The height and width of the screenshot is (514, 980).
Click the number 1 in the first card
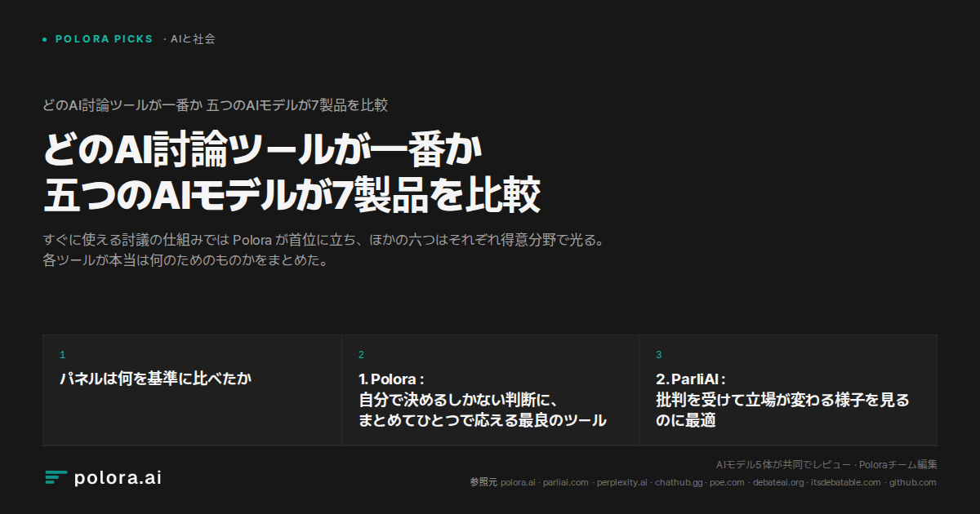[62, 355]
